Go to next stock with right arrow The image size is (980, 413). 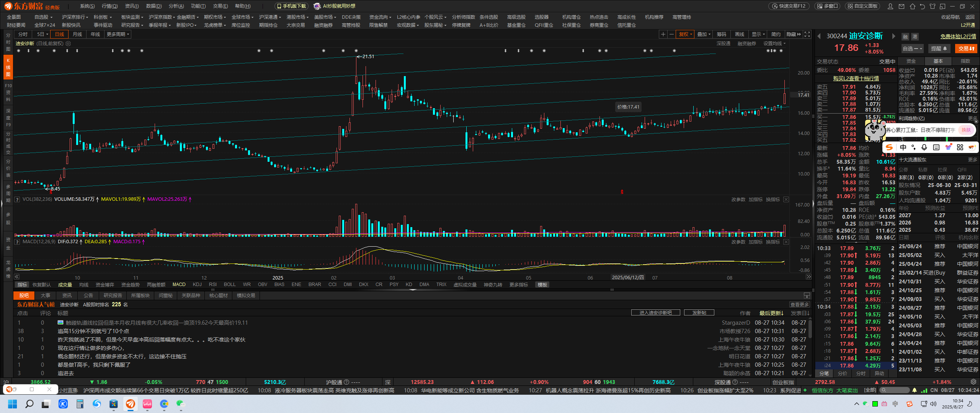[x=893, y=36]
